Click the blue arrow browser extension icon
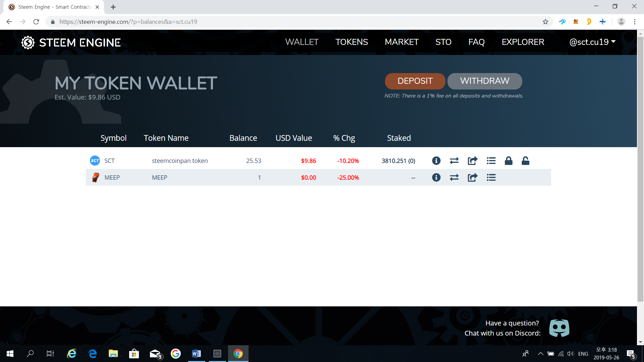Viewport: 644px width, 362px height. [x=562, y=22]
